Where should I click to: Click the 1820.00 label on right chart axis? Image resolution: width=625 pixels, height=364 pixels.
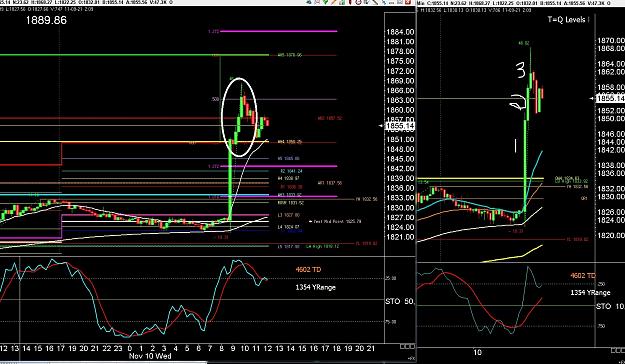coord(611,235)
